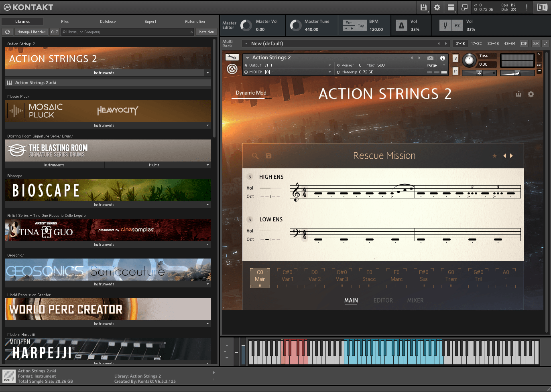The image size is (551, 392).
Task: Solo the HIGH ENS section
Action: tap(250, 177)
